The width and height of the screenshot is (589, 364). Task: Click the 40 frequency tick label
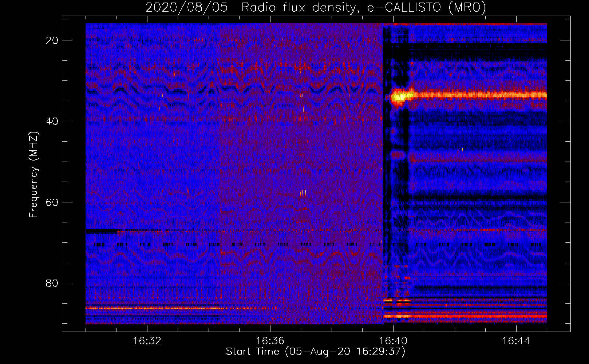[x=52, y=121]
